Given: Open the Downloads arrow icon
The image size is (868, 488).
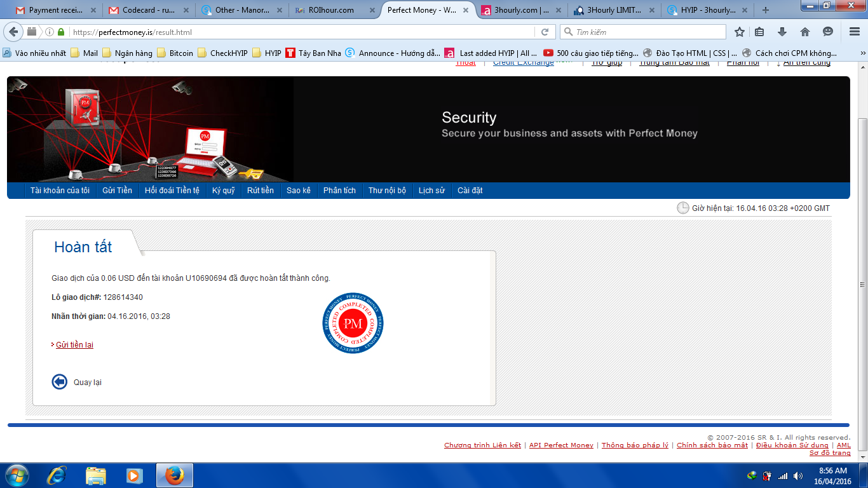Looking at the screenshot, I should [782, 32].
